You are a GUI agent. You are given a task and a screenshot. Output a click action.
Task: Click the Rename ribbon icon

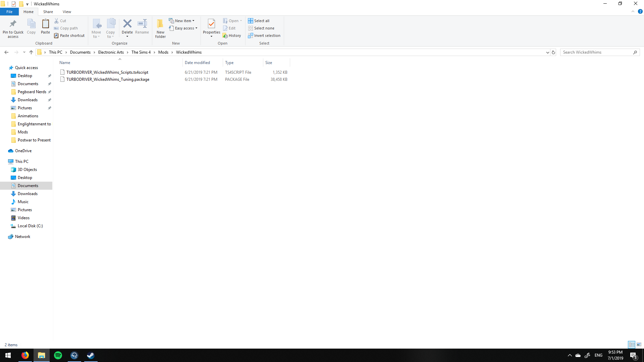click(x=142, y=23)
